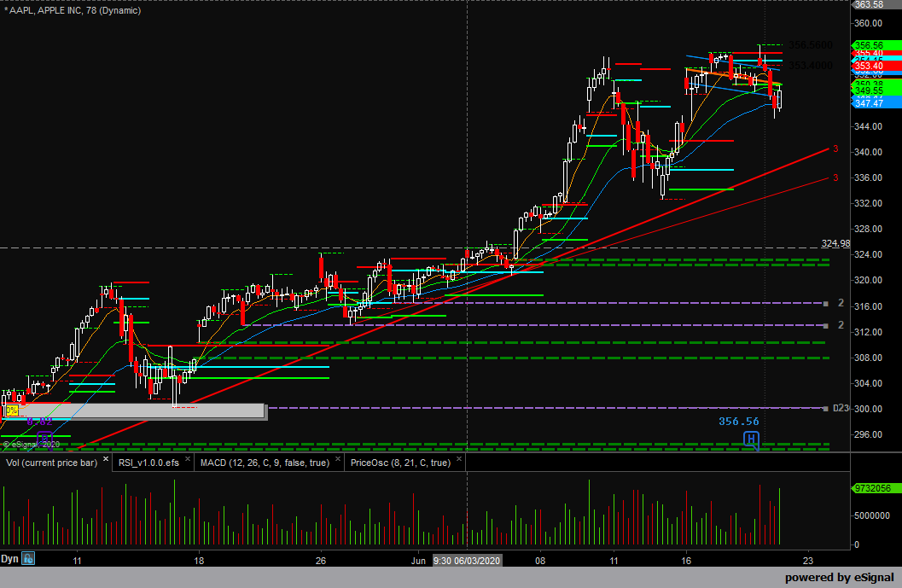Click the 320.00 price axis label

[x=868, y=280]
